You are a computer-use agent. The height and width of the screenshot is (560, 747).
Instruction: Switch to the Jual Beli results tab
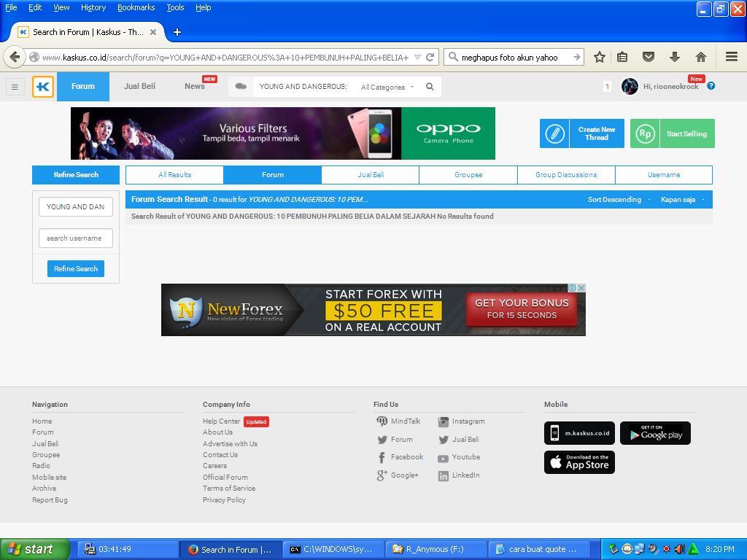371,175
